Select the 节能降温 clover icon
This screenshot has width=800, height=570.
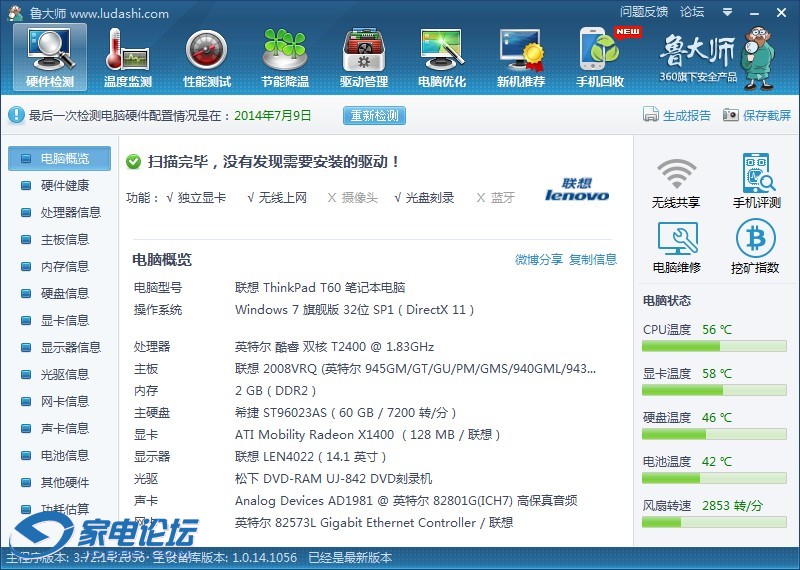285,56
